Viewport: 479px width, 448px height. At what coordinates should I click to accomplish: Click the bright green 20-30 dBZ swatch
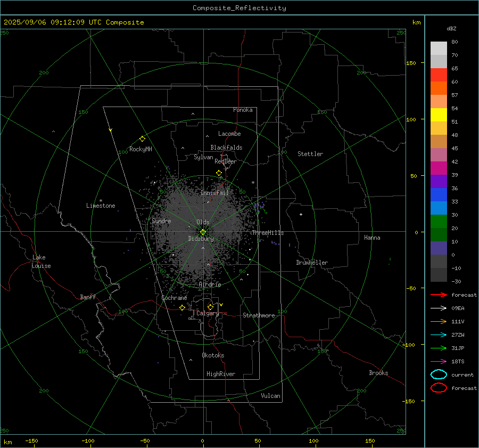pyautogui.click(x=439, y=222)
